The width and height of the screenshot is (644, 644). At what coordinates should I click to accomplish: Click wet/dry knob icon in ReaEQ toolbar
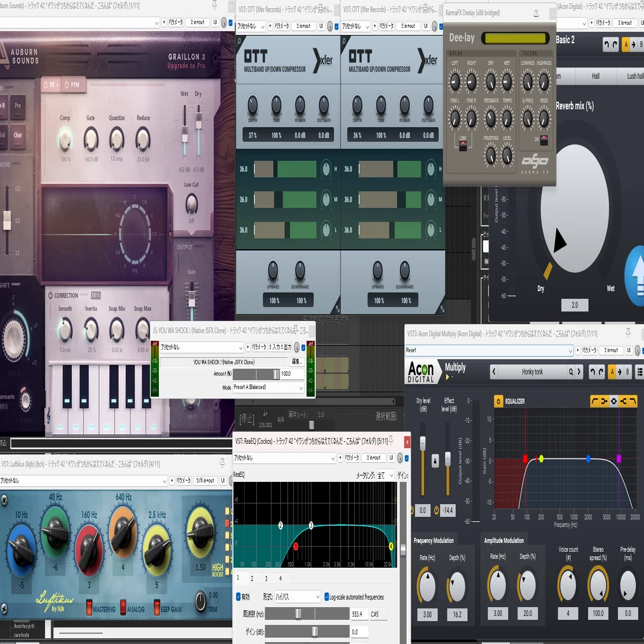tap(400, 458)
